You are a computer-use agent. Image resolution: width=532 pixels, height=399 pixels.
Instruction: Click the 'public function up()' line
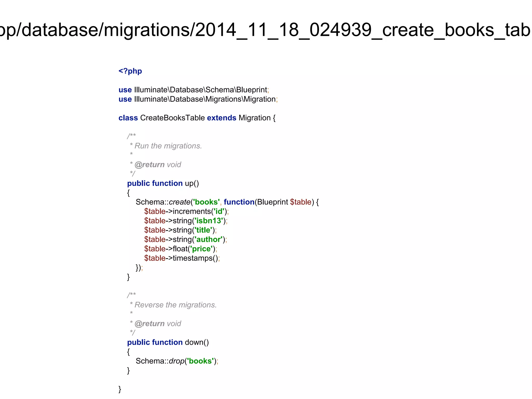(x=163, y=183)
